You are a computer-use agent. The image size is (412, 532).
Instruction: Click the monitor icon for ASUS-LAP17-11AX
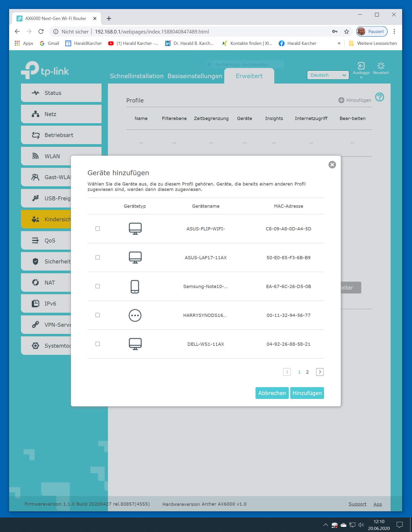click(x=135, y=257)
